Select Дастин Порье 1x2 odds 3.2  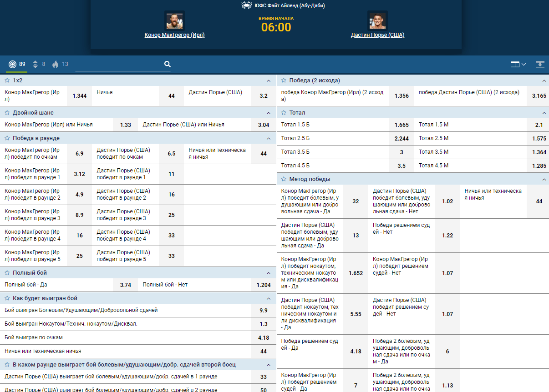point(264,96)
